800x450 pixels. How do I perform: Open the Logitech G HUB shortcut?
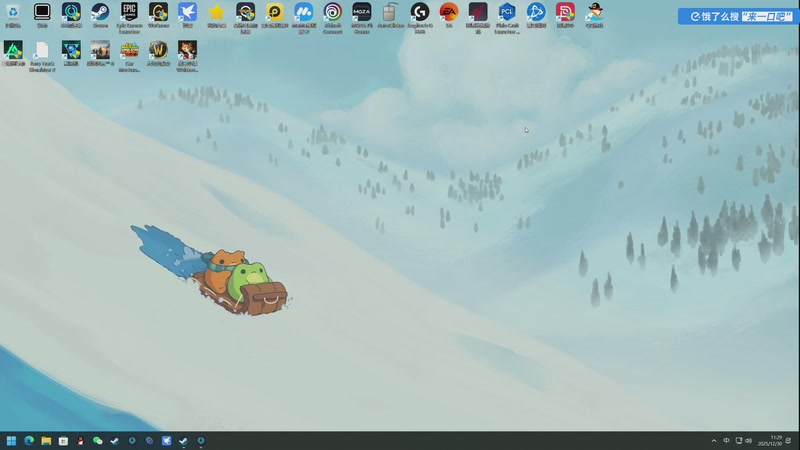(x=420, y=17)
